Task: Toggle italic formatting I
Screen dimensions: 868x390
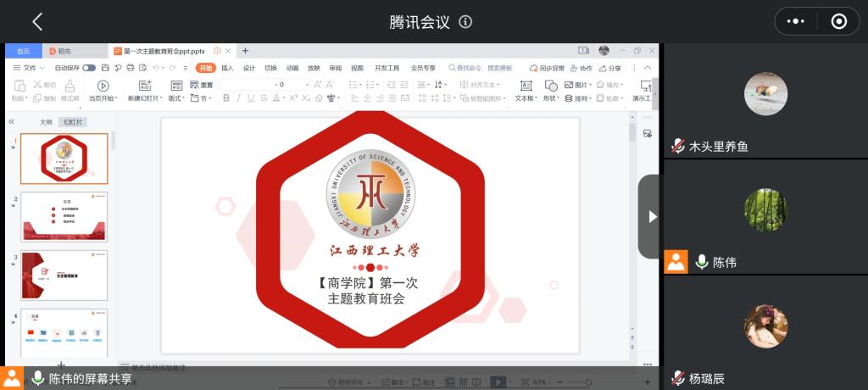Action: [238, 98]
